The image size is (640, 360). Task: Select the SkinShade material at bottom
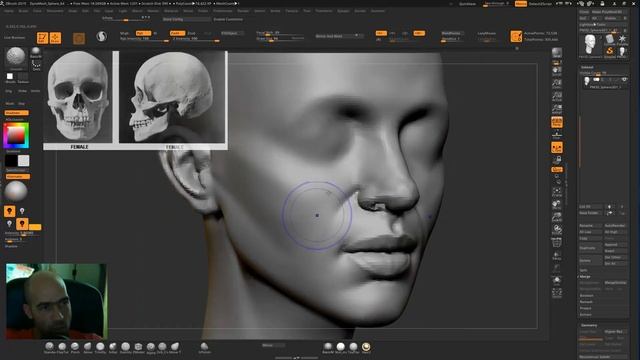click(340, 347)
